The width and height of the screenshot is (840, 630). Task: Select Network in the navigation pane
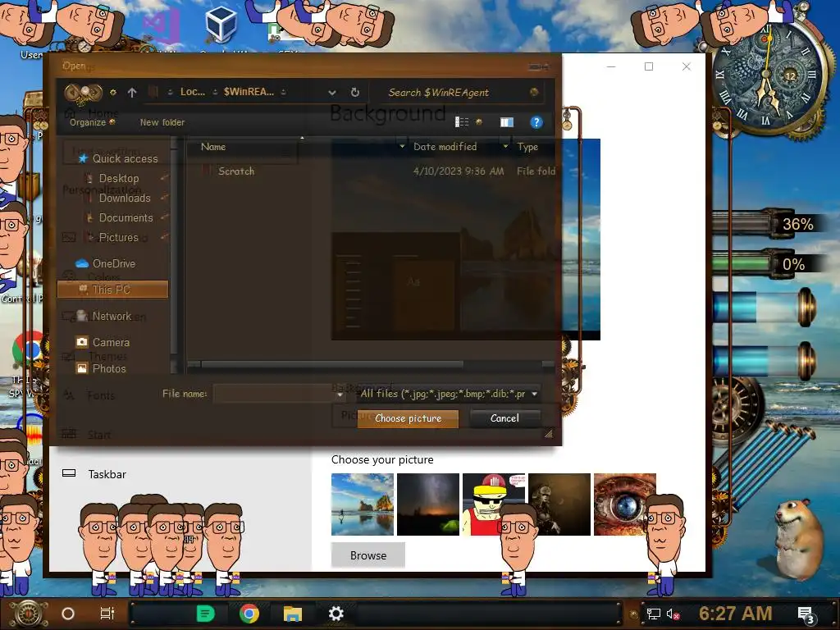(x=112, y=316)
